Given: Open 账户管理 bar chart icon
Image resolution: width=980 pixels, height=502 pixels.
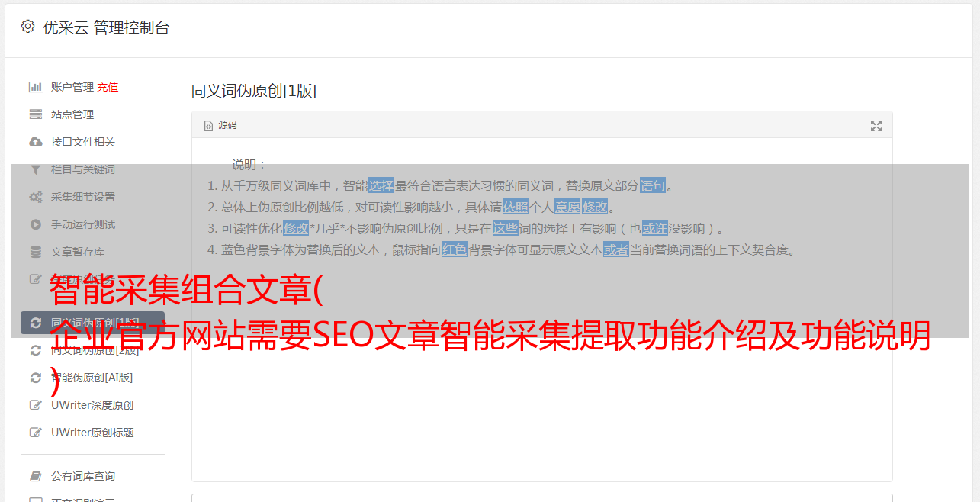Looking at the screenshot, I should click(35, 87).
